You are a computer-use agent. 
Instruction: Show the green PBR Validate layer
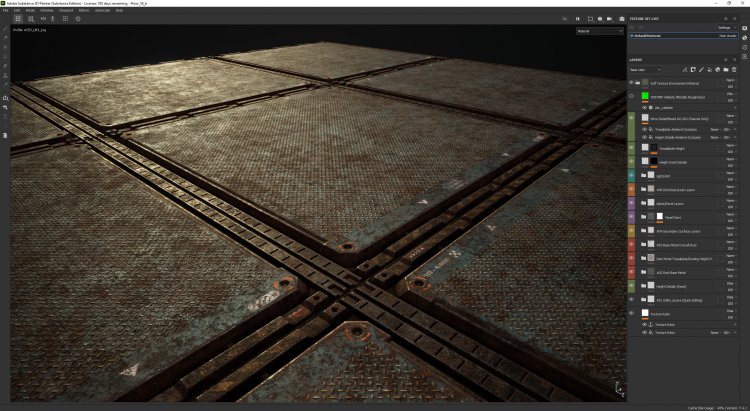[x=631, y=96]
